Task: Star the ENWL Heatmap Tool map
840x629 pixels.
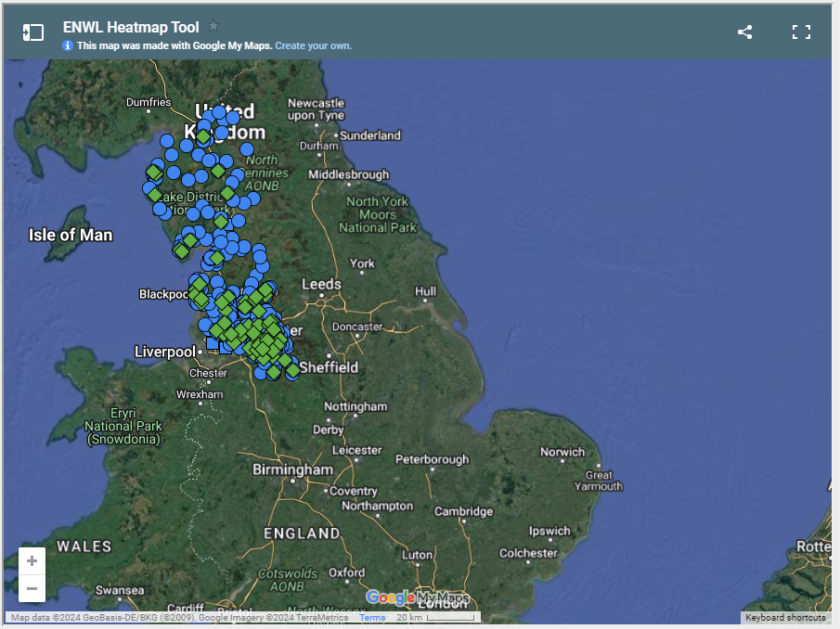Action: (214, 26)
